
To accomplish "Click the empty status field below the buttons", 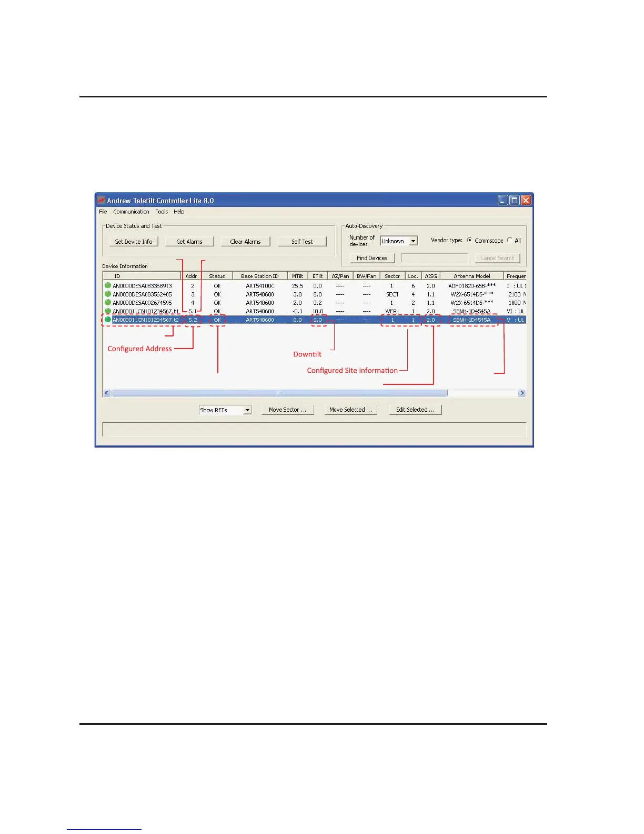I will pos(314,429).
